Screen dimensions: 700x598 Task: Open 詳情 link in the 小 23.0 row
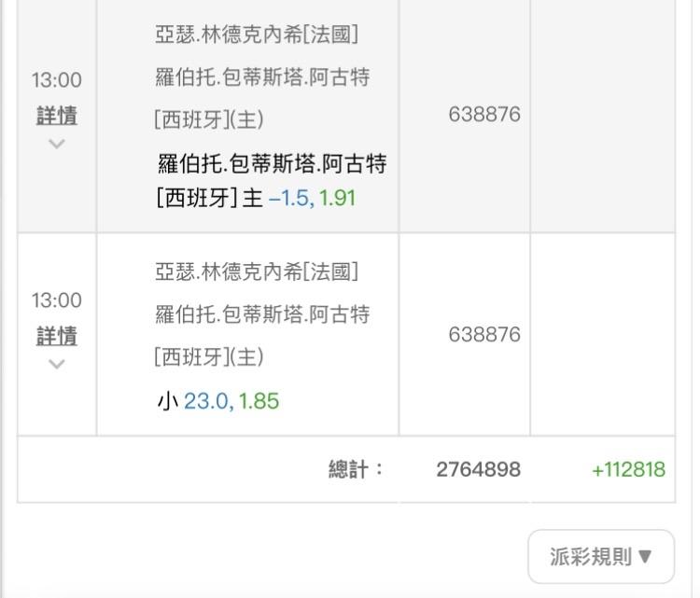tap(57, 336)
